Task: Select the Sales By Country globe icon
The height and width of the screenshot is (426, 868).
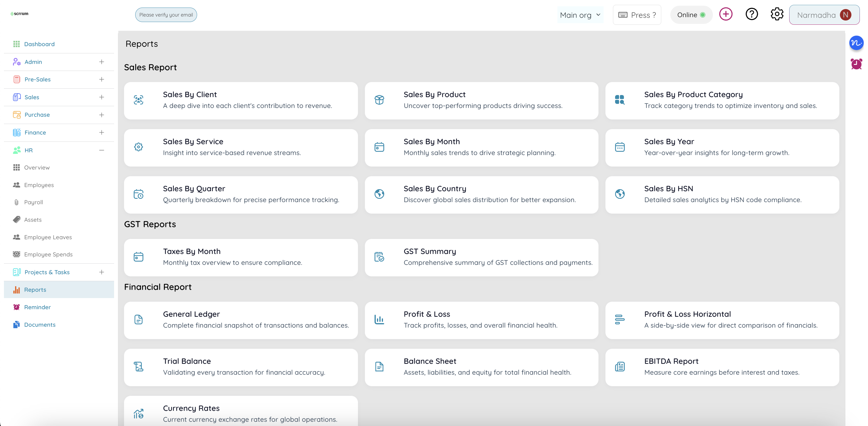Action: [x=379, y=194]
